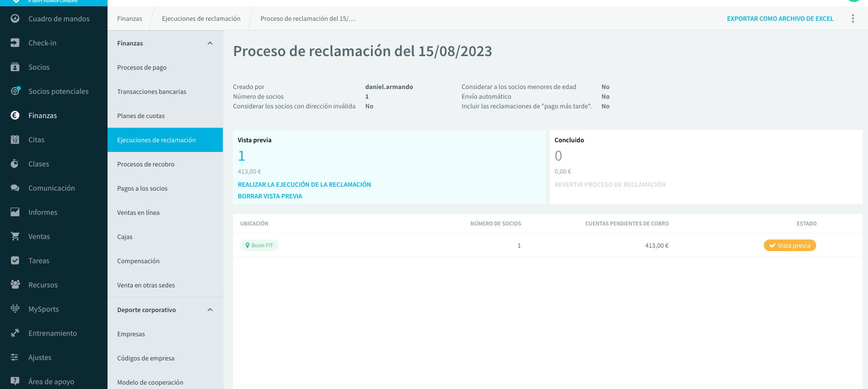Open the Cuadro de mandos dashboard icon

coord(15,18)
